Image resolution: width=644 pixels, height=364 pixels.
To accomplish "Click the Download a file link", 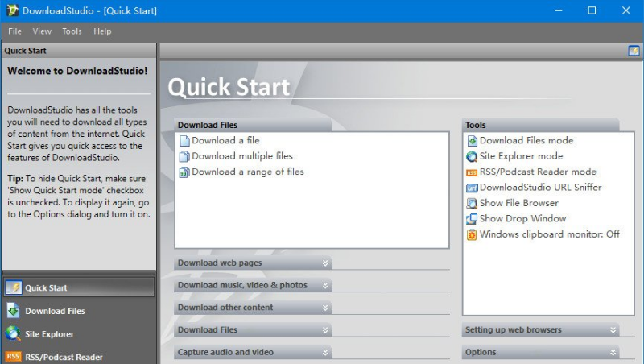I will click(x=225, y=140).
